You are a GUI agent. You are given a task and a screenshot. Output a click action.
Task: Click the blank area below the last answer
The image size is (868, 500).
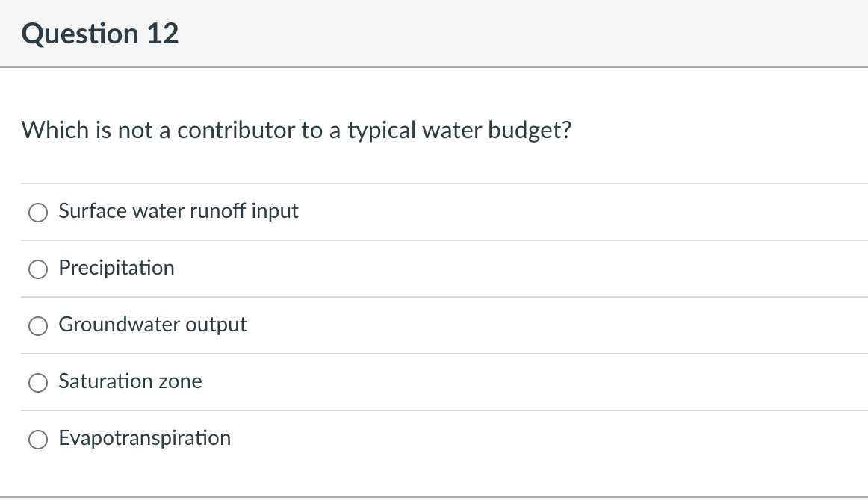point(433,478)
